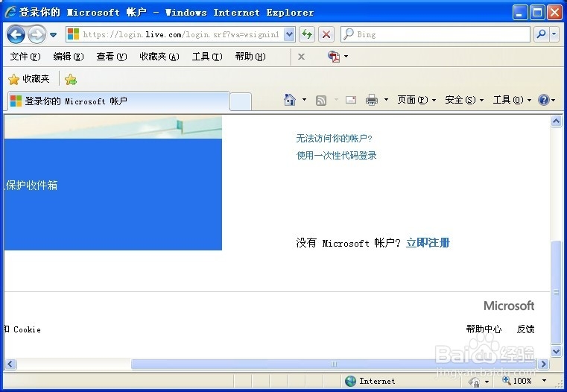Screen dimensions: 567x392
Task: Open the 工具(T) menu
Action: coord(207,57)
